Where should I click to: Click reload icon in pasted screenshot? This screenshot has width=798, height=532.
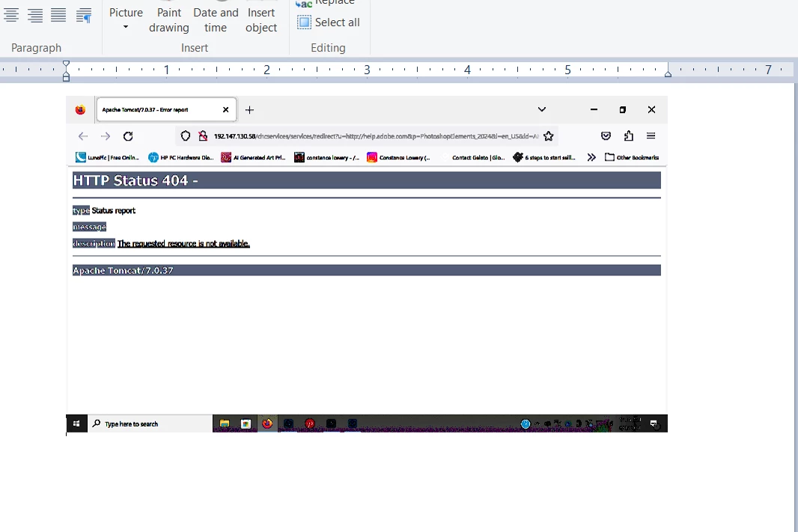point(128,135)
